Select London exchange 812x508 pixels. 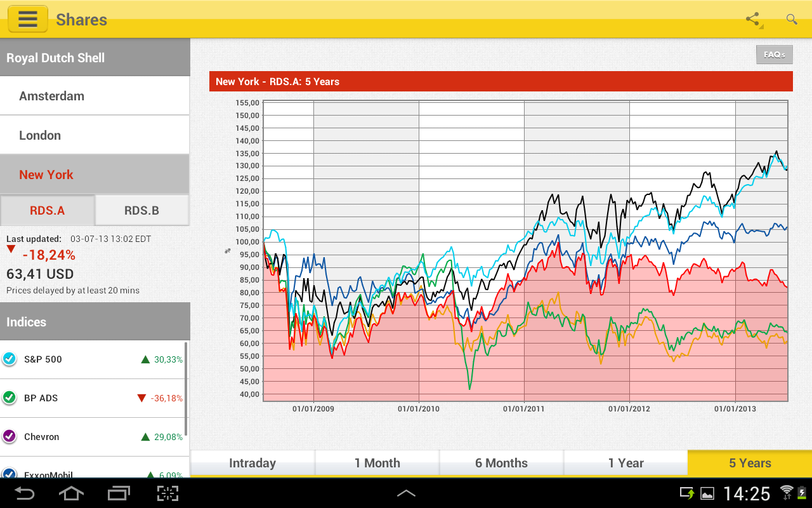(x=95, y=135)
